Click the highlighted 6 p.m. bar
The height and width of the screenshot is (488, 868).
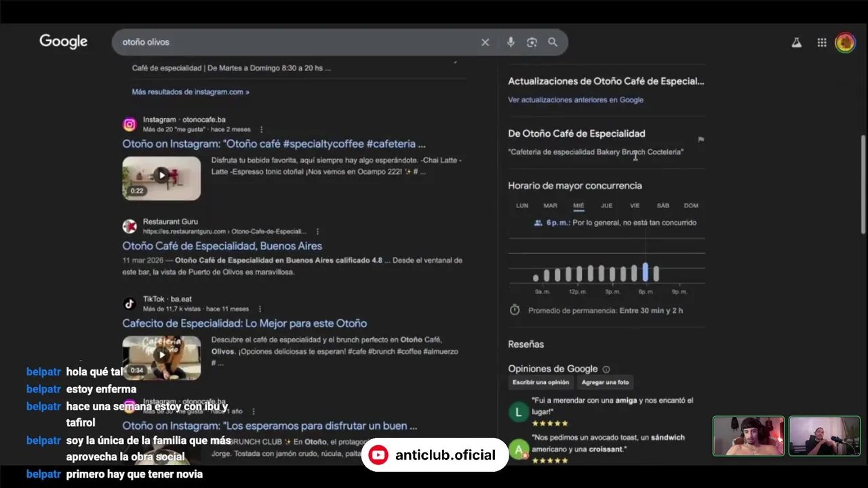(x=645, y=272)
